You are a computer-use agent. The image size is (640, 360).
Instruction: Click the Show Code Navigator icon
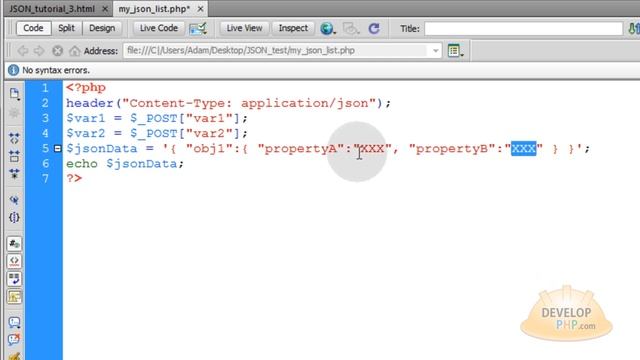(14, 113)
